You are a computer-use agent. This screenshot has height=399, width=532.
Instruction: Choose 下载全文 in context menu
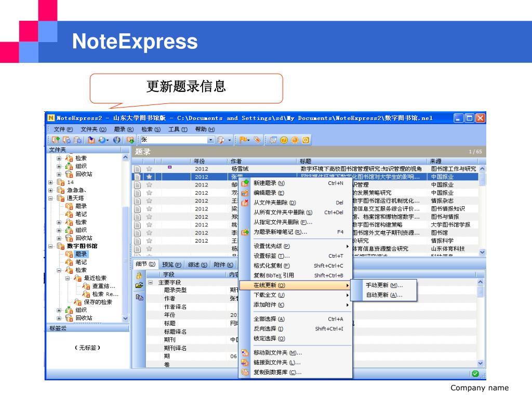point(296,295)
